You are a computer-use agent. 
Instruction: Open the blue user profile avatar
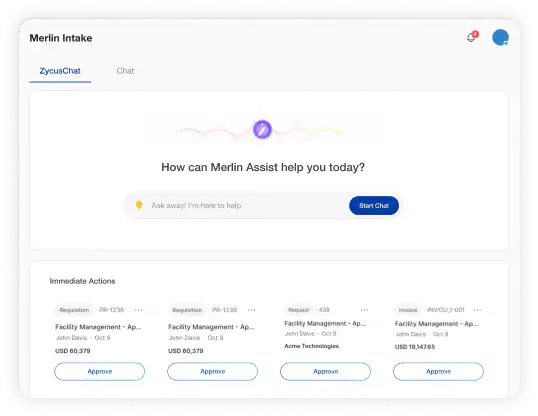coord(500,37)
